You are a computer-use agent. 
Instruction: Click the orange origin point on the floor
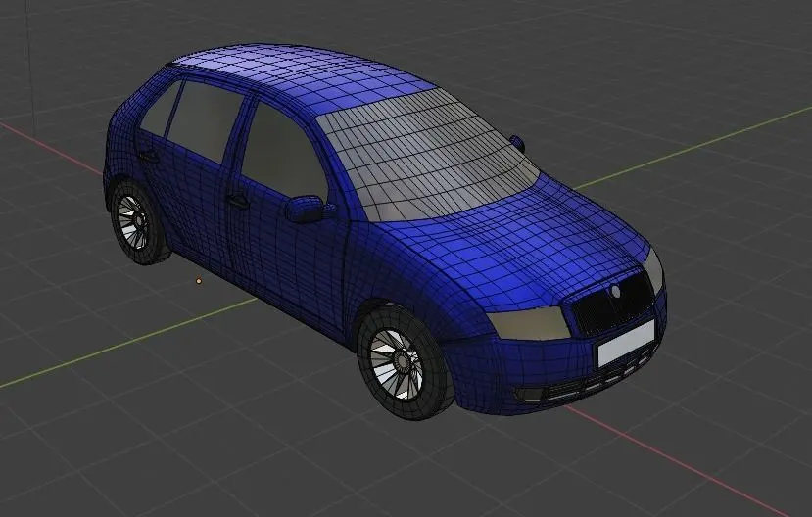pyautogui.click(x=198, y=281)
